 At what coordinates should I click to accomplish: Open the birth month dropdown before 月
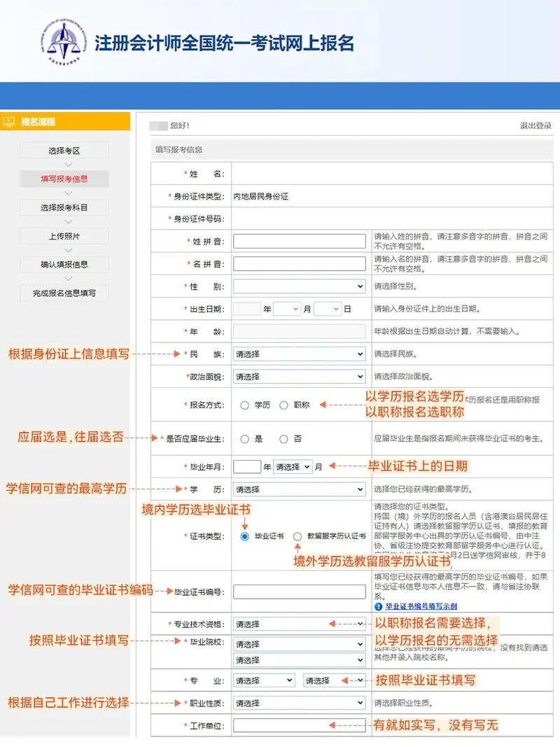287,309
